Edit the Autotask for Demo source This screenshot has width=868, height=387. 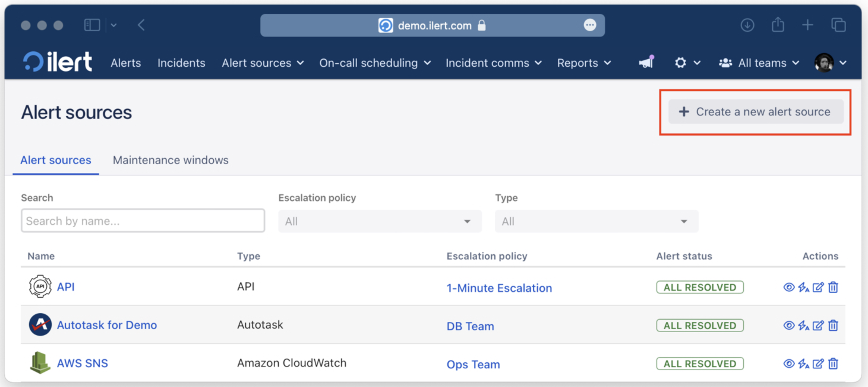coord(818,325)
